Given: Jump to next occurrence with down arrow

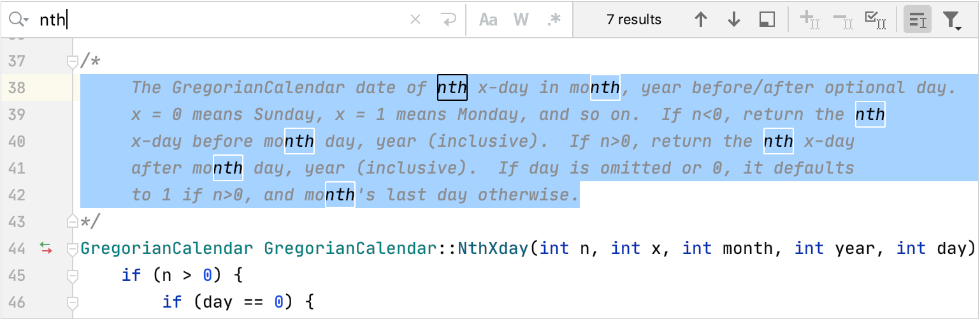Looking at the screenshot, I should click(x=734, y=20).
